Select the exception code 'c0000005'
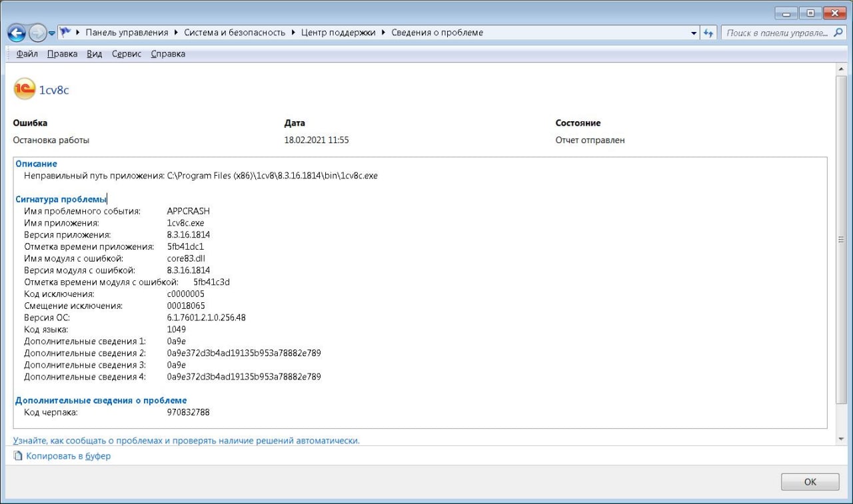 click(x=186, y=294)
